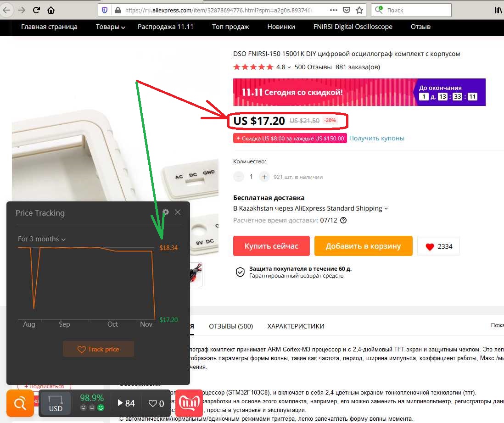Click buyer protection shield icon
This screenshot has width=504, height=423.
[240, 272]
